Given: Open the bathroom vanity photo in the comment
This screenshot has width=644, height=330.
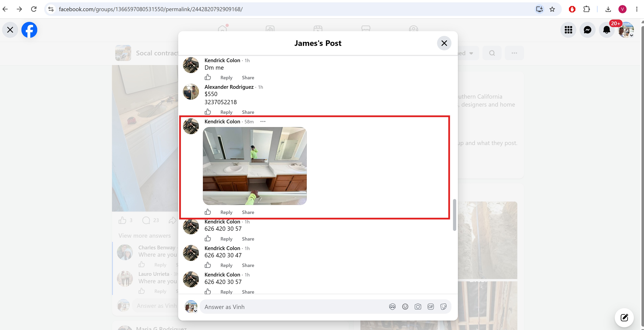Looking at the screenshot, I should [x=254, y=166].
